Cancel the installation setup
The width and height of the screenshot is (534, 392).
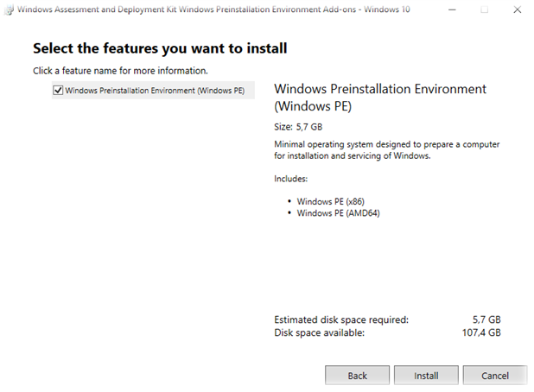coord(495,376)
